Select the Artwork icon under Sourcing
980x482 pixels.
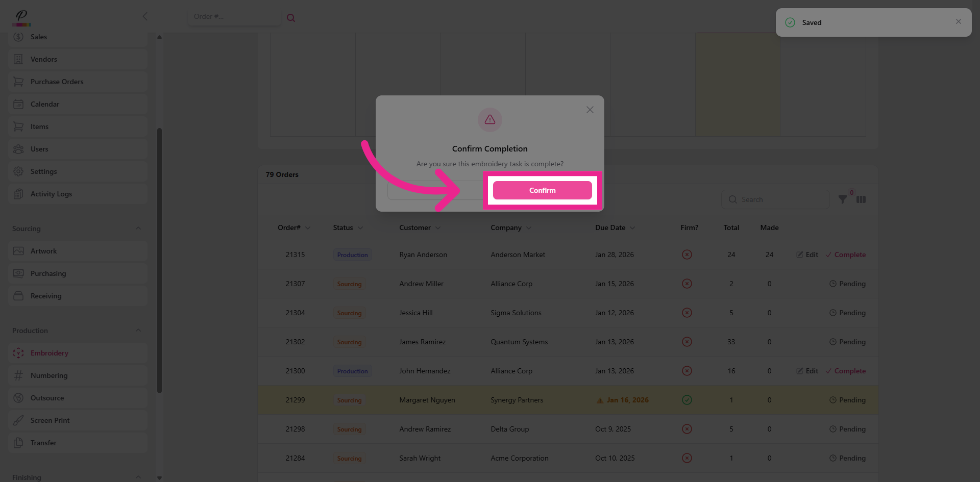(18, 251)
